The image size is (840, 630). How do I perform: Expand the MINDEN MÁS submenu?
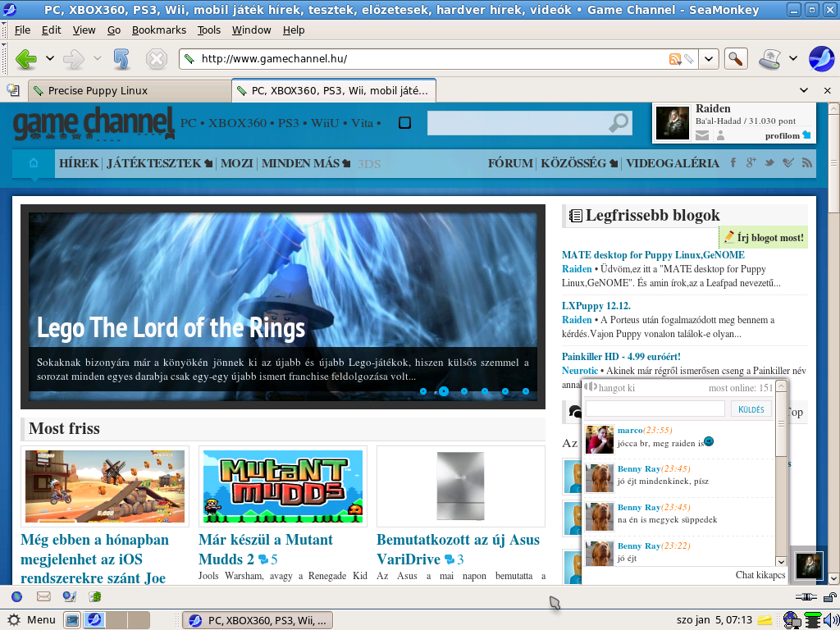pyautogui.click(x=347, y=163)
